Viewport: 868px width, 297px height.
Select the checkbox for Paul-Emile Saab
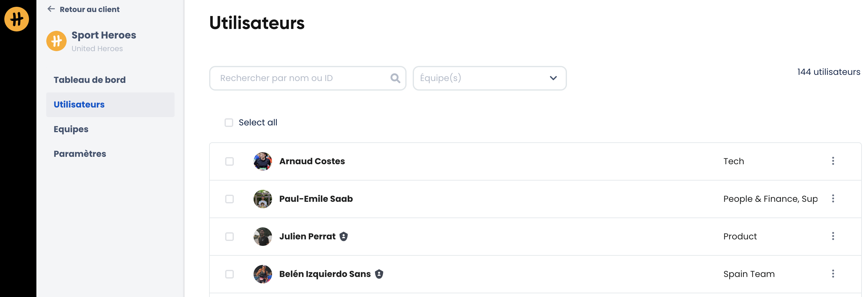coord(229,199)
